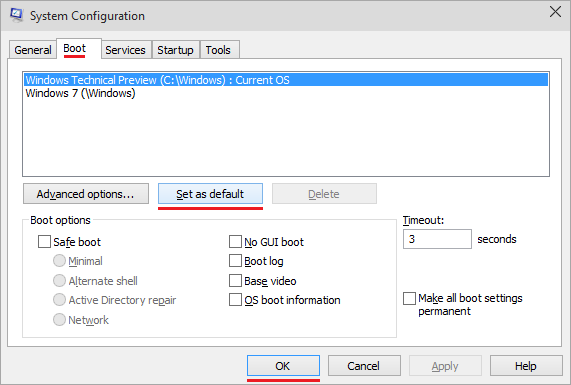This screenshot has width=571, height=385.
Task: Go to the Startup tab
Action: [x=175, y=50]
